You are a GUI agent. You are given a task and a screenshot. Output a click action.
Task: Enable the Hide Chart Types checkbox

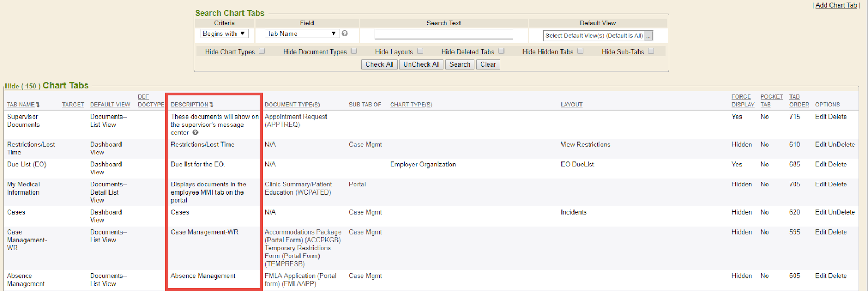pos(261,51)
